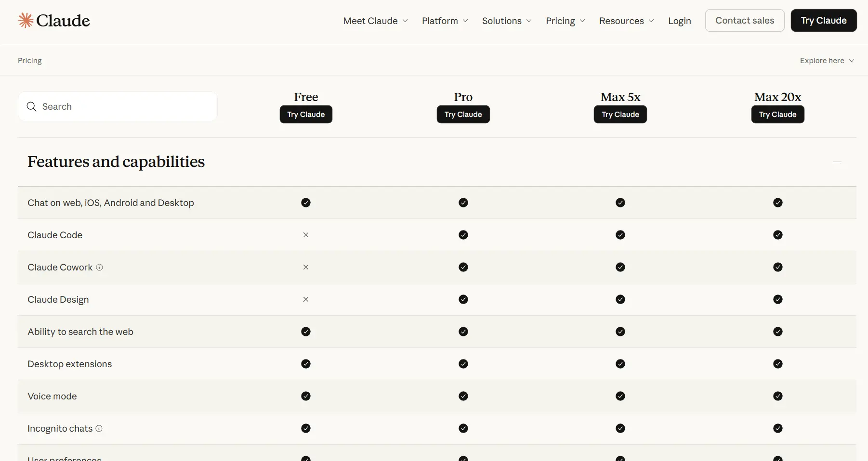The height and width of the screenshot is (461, 868).
Task: Click the Claude Cowork row label
Action: (x=60, y=267)
